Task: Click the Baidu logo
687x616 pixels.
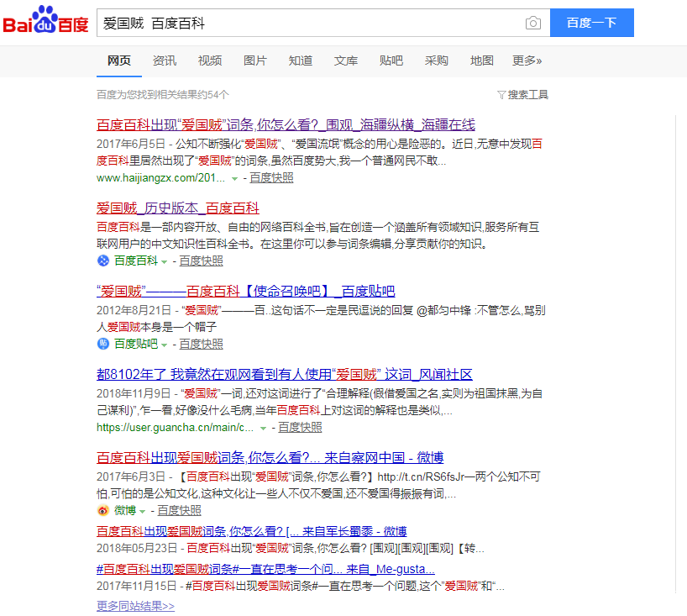Action: (x=45, y=20)
